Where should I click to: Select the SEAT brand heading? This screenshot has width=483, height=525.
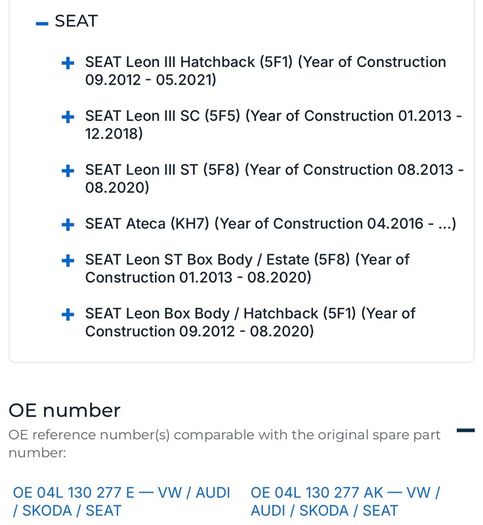pyautogui.click(x=76, y=21)
